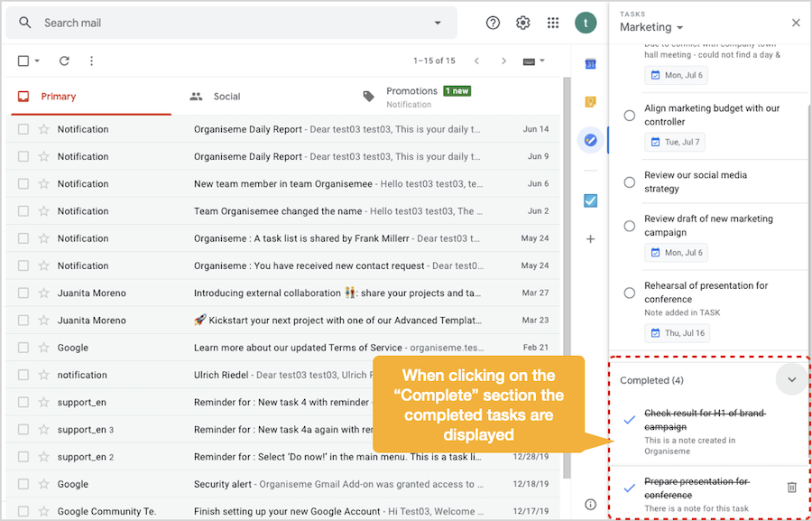Mark 'Align marketing budget with our controller' complete

629,116
